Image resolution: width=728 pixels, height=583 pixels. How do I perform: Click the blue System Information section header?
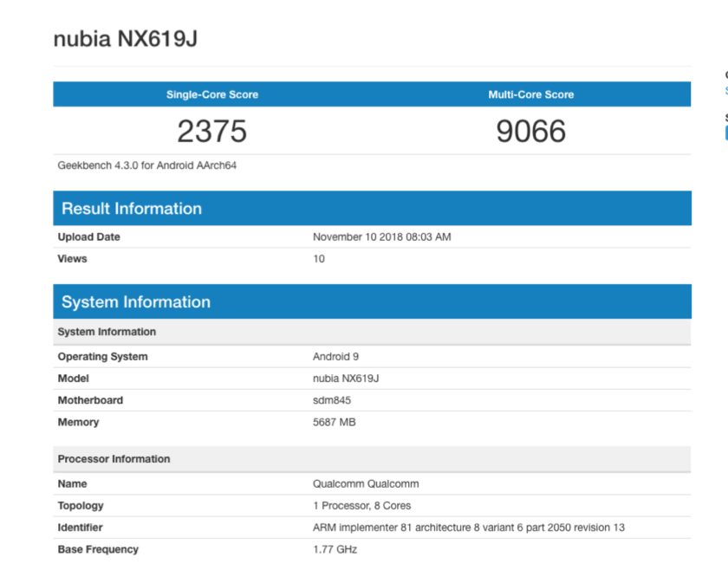tap(136, 302)
